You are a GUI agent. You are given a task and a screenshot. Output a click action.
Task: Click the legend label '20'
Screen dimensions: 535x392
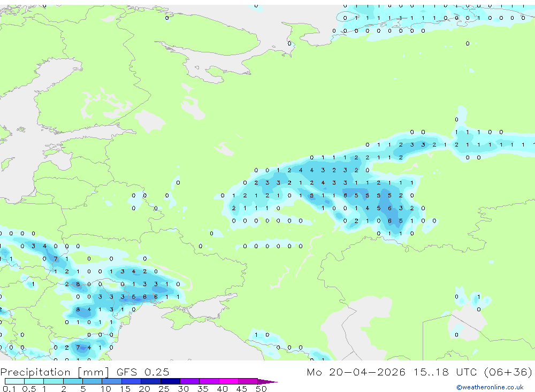click(x=144, y=389)
